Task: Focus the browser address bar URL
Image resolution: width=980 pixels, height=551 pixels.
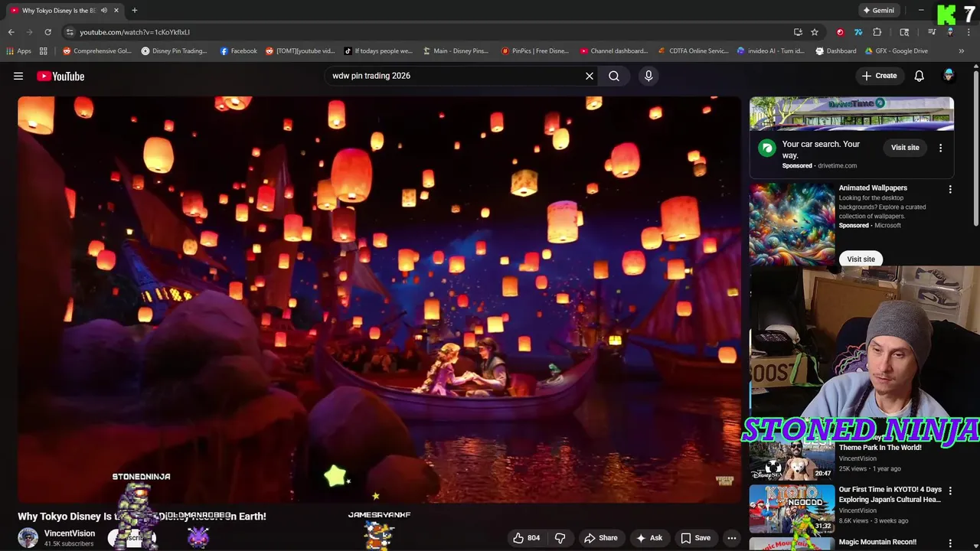Action: [x=135, y=32]
